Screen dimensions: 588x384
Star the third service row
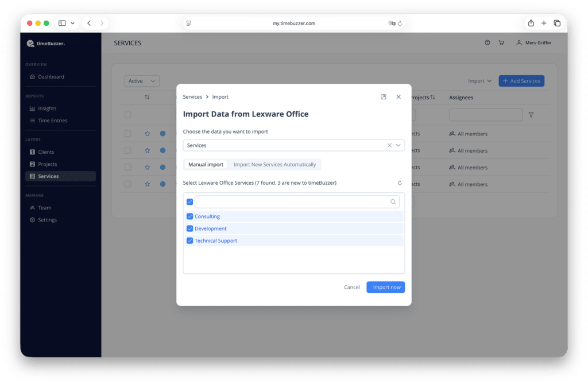tap(148, 167)
